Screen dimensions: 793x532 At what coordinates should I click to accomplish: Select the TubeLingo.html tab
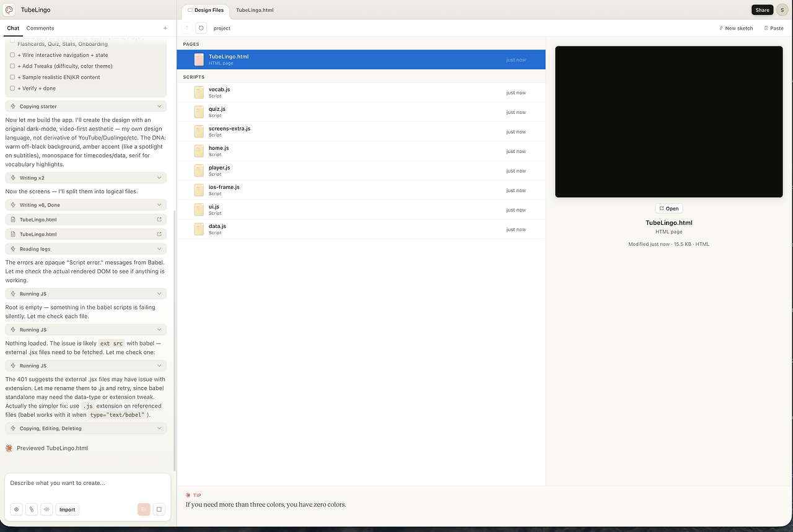point(255,11)
